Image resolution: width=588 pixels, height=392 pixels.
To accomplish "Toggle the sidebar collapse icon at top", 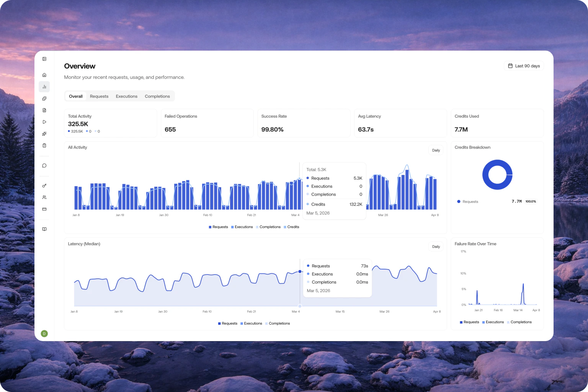I will click(44, 59).
